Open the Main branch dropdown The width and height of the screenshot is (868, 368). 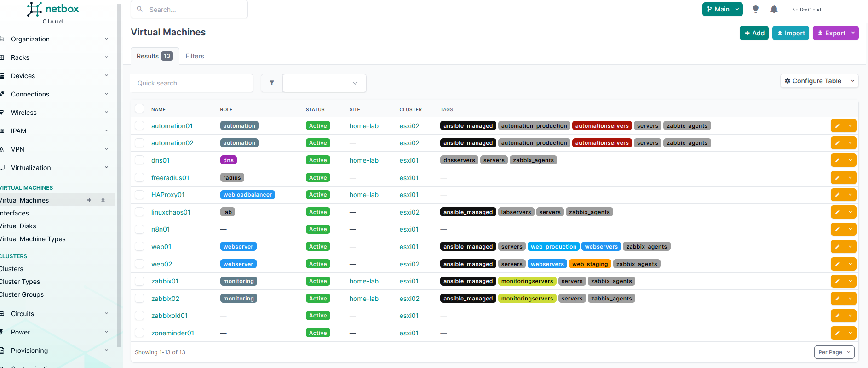point(722,9)
